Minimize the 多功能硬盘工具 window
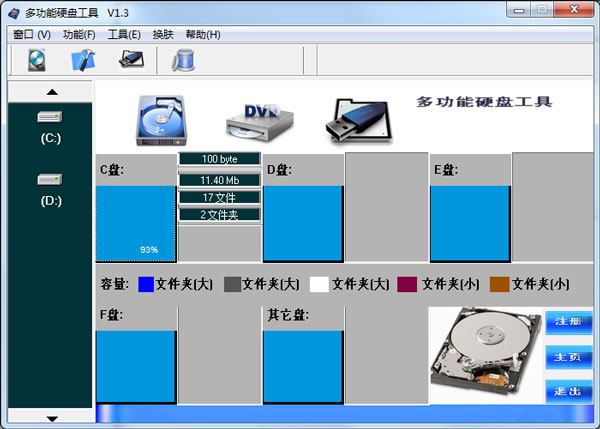The height and width of the screenshot is (429, 600). pyautogui.click(x=519, y=10)
